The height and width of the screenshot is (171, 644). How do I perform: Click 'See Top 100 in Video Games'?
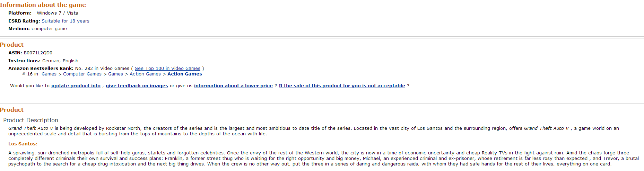coord(167,69)
